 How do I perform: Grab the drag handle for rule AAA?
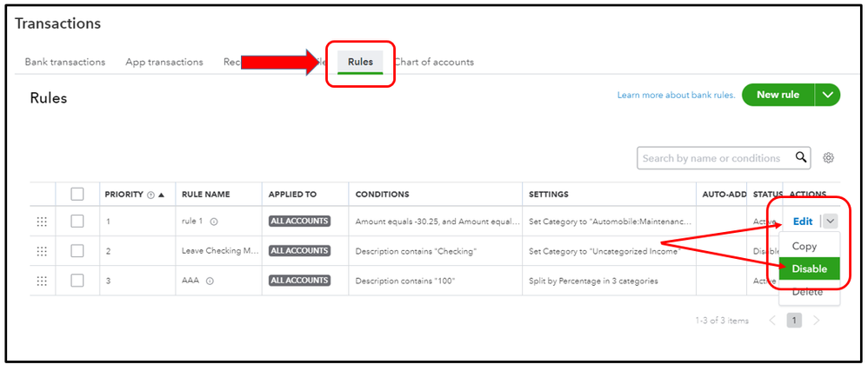[x=42, y=281]
